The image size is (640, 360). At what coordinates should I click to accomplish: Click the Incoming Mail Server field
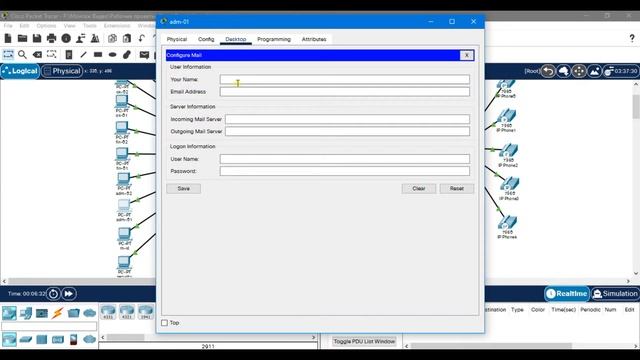[347, 119]
